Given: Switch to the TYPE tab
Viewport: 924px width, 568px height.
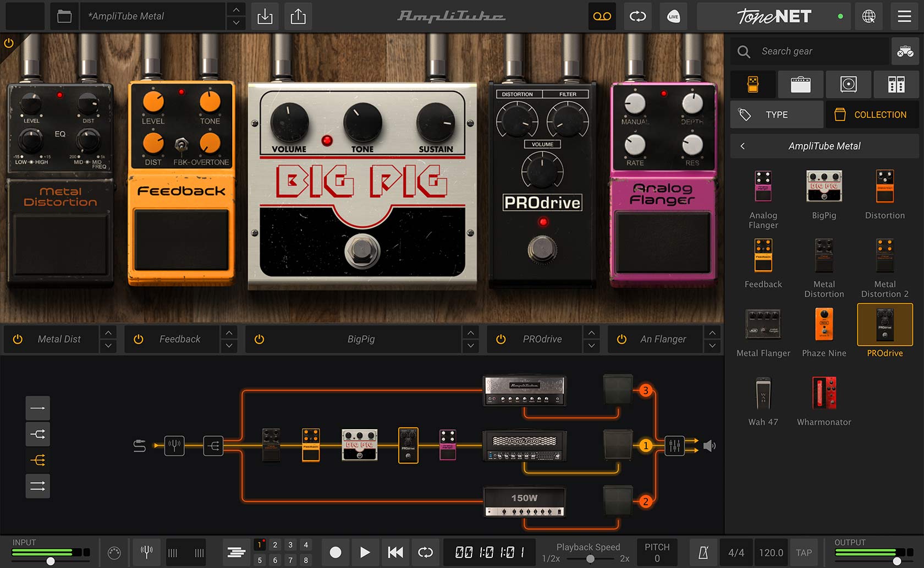Looking at the screenshot, I should coord(777,114).
